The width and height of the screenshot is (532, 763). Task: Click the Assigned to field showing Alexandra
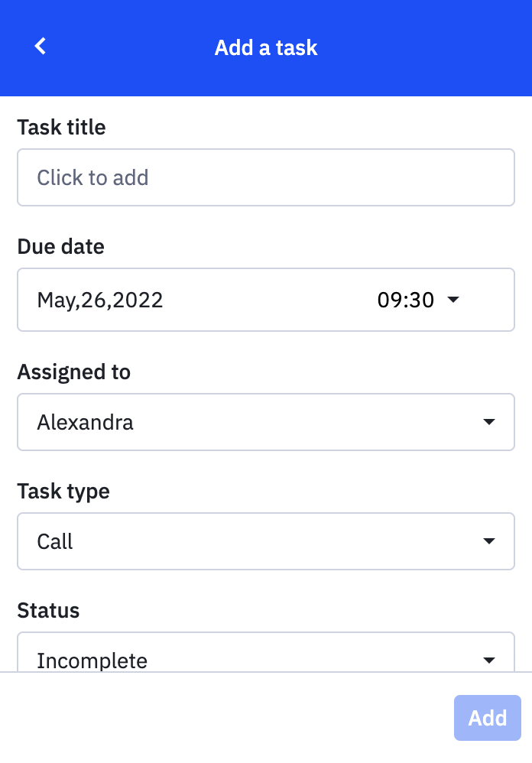[x=266, y=422]
